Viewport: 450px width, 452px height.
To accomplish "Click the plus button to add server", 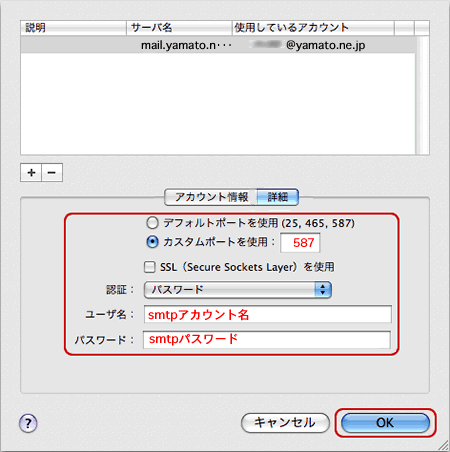I will tap(31, 173).
